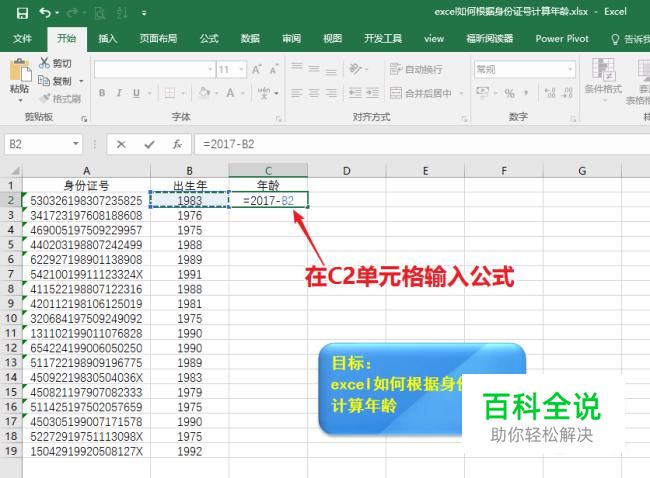Switch to Formulas (公式) tab

click(x=209, y=39)
